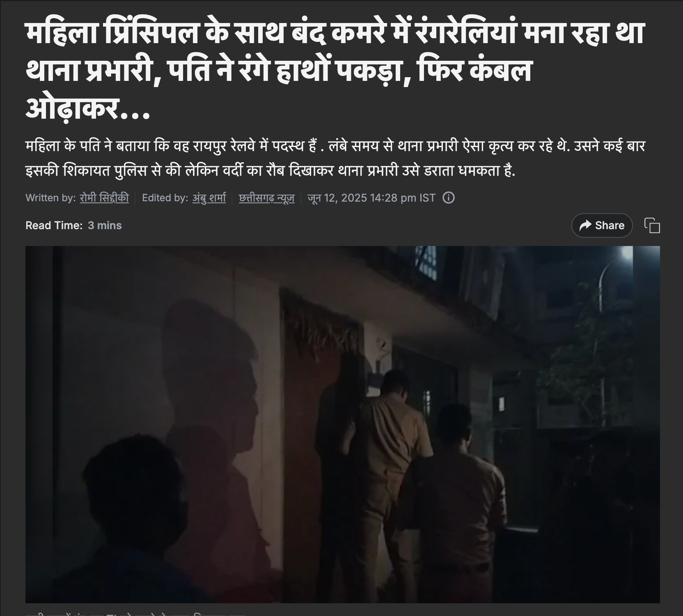Click the article summary paragraph under headline

coord(335,158)
